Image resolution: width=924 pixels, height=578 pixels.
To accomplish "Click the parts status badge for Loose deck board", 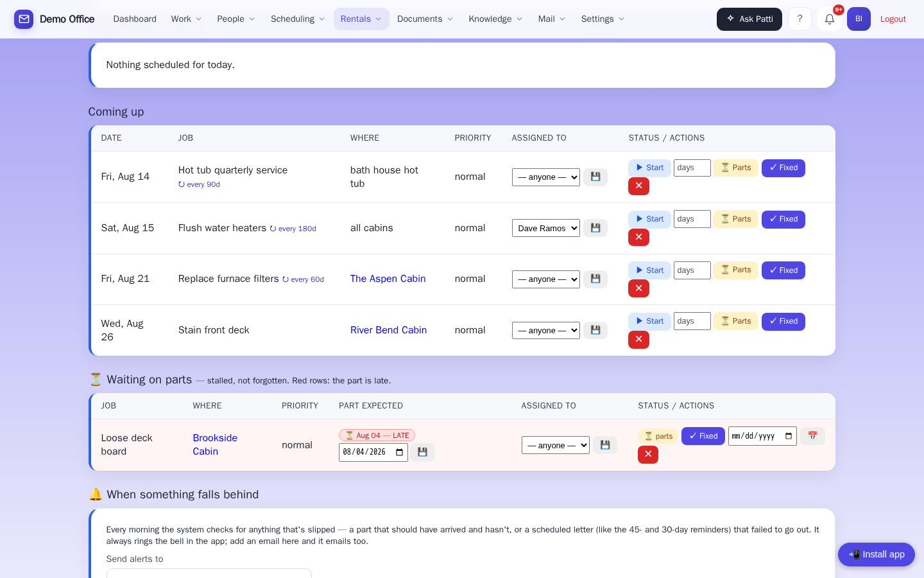I will pyautogui.click(x=658, y=436).
